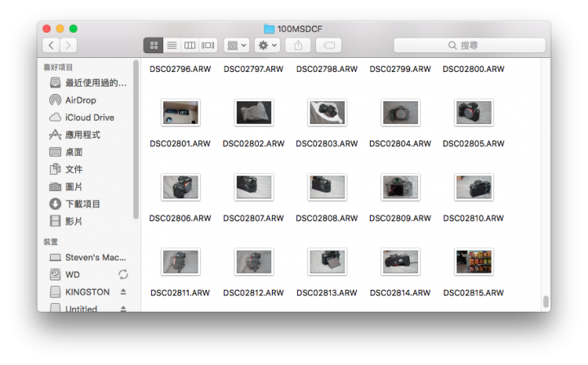588x365 pixels.
Task: Open 圖片 in the sidebar
Action: 66,186
